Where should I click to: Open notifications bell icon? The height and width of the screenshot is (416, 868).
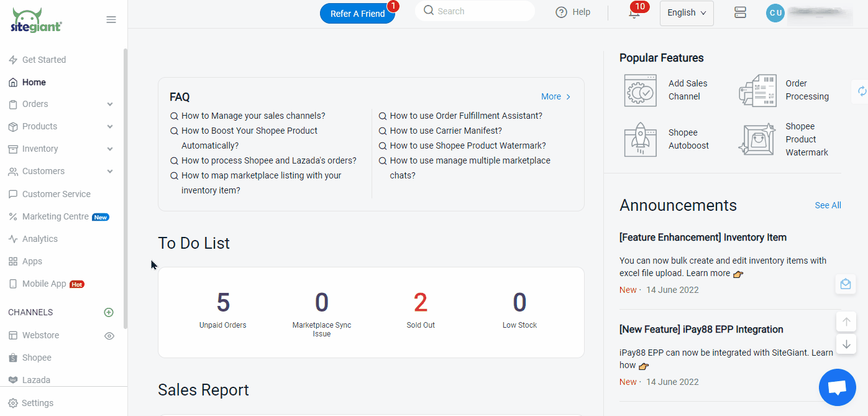click(634, 14)
